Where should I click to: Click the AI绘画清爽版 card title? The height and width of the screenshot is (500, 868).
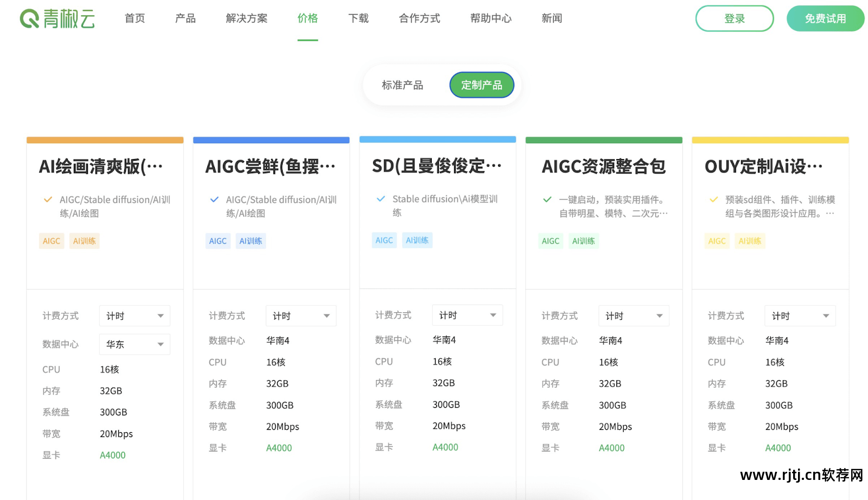tap(101, 167)
